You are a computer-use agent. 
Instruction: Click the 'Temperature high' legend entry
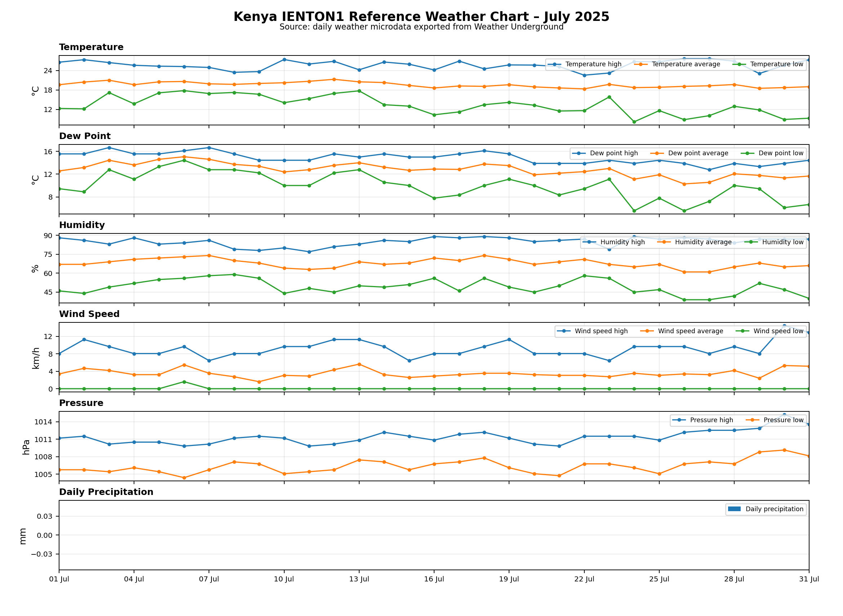click(x=584, y=64)
